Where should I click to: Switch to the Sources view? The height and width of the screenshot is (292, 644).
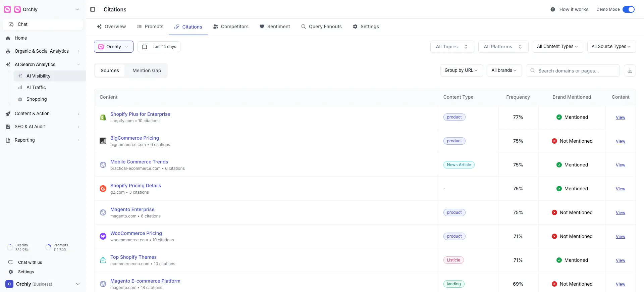110,70
